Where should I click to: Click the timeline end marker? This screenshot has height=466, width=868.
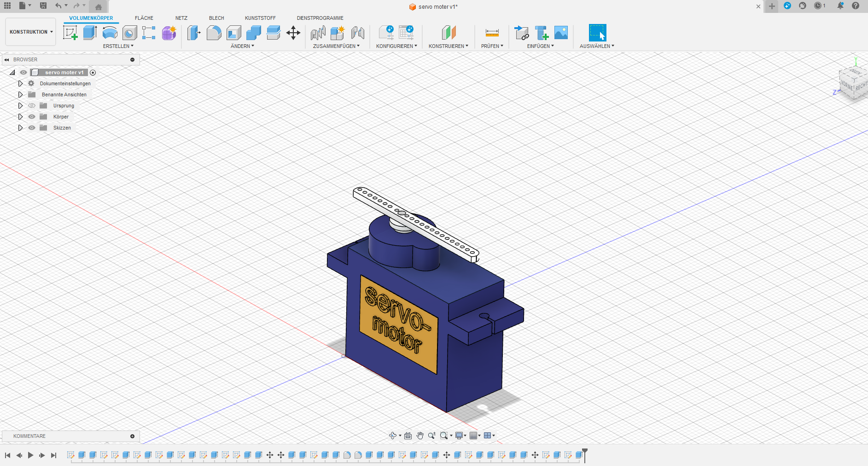(585, 455)
